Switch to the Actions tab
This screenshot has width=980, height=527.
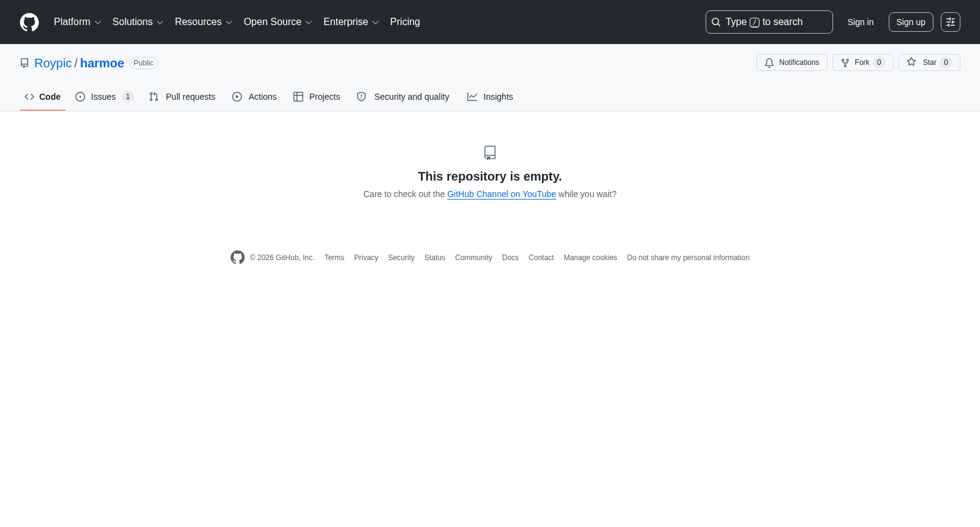pyautogui.click(x=255, y=97)
